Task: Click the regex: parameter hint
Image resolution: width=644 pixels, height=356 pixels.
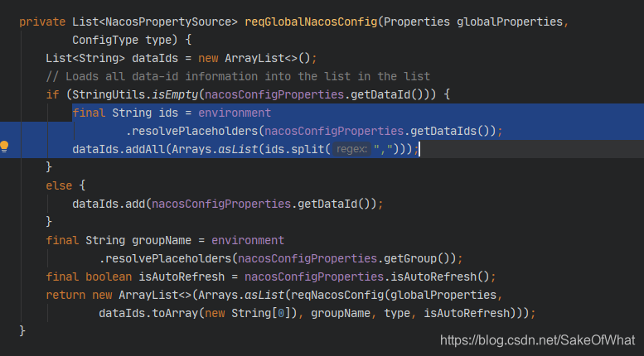Action: pyautogui.click(x=351, y=149)
